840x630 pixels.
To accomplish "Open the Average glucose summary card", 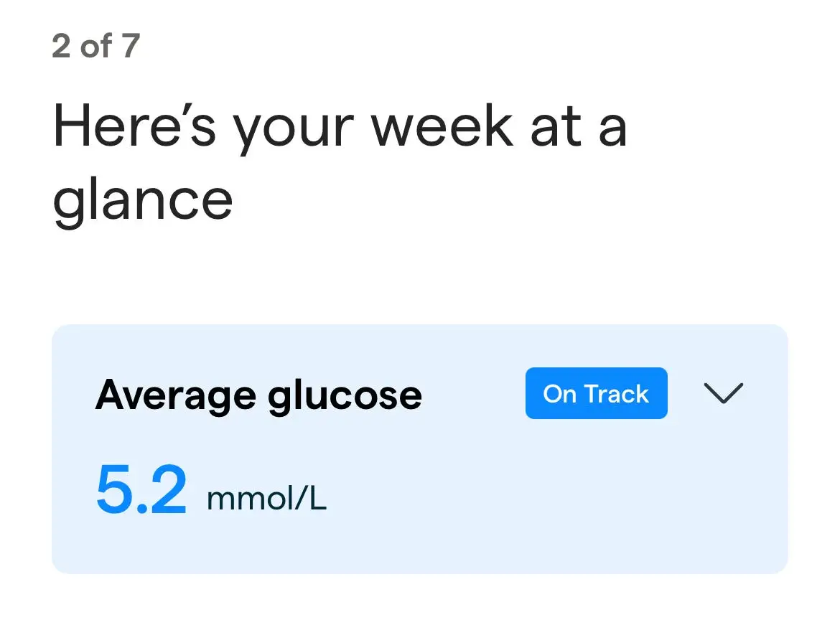I will click(420, 451).
